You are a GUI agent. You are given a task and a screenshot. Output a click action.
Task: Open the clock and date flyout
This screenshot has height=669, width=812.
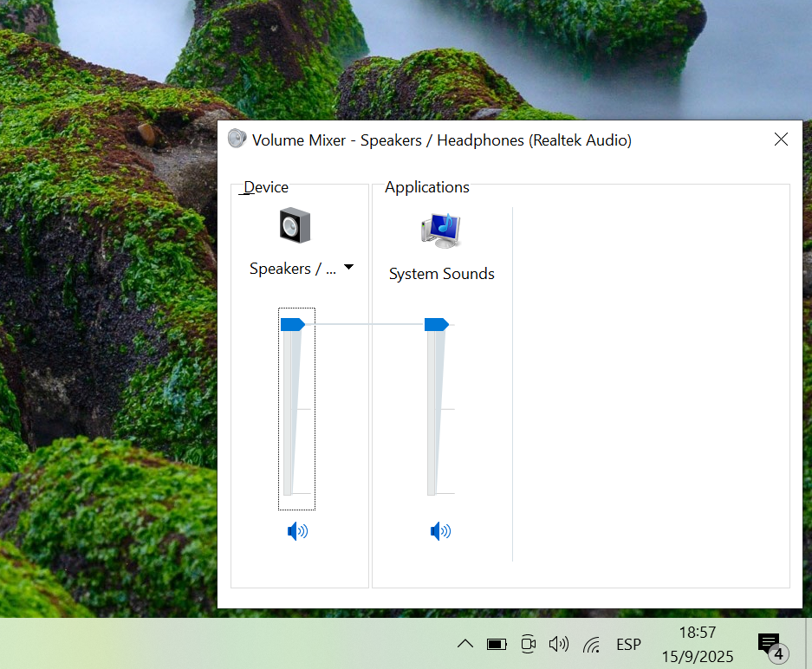coord(697,644)
